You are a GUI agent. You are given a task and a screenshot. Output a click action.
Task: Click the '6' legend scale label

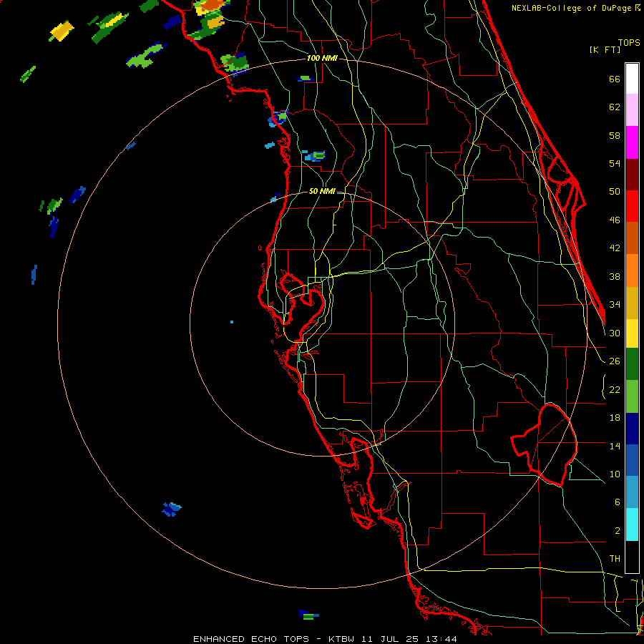pyautogui.click(x=617, y=502)
